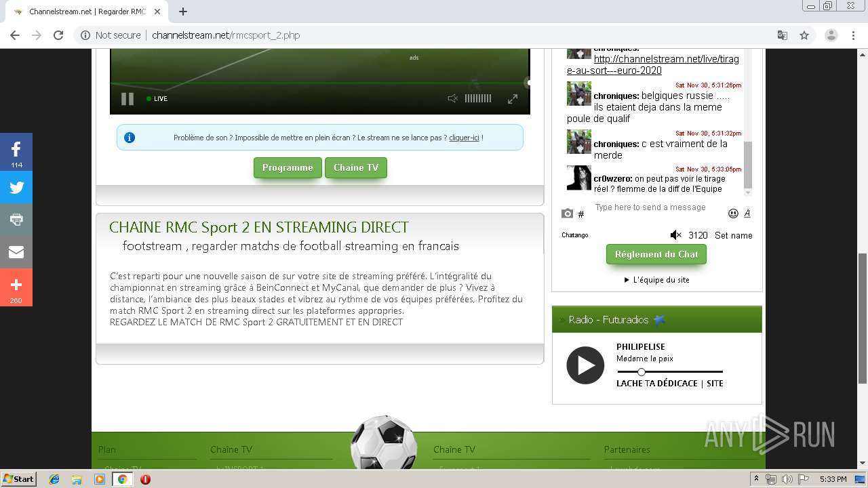Screen dimensions: 868x488
Task: Open the Chatango link
Action: click(575, 235)
